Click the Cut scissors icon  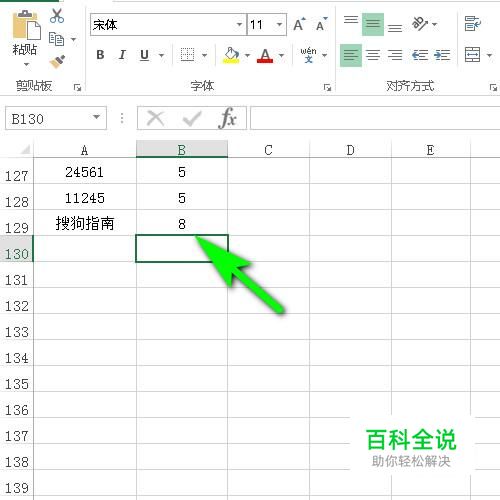click(57, 16)
